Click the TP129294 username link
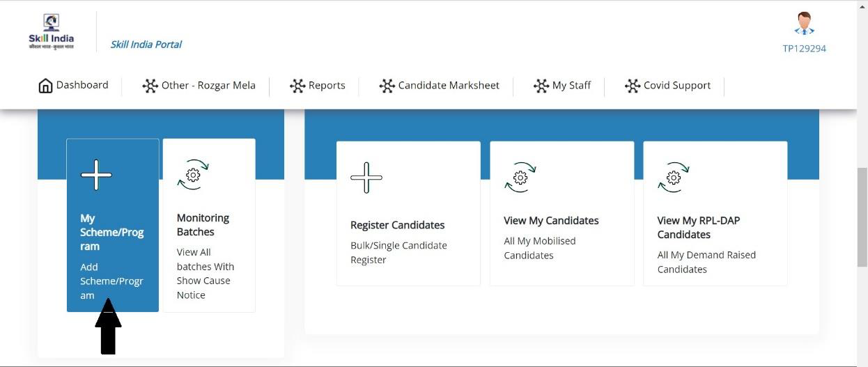This screenshot has height=367, width=868. 805,49
